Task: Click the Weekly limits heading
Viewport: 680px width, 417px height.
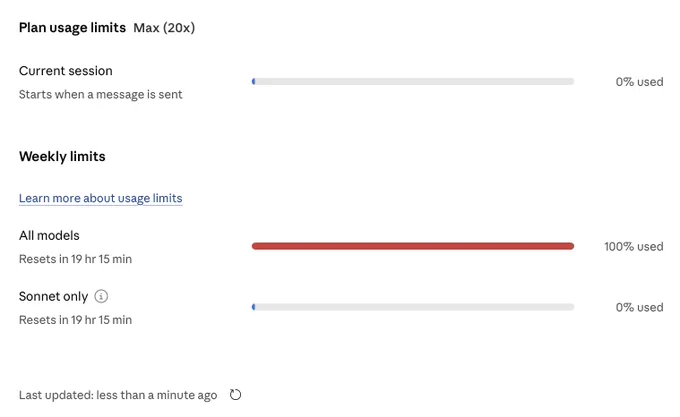Action: (62, 156)
